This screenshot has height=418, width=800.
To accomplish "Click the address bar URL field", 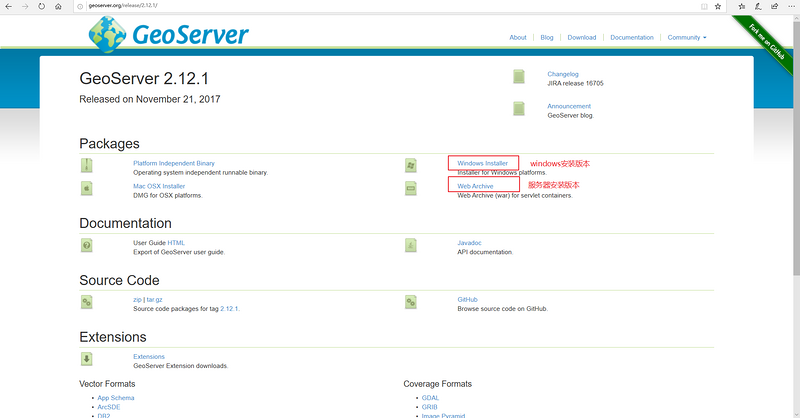I will pyautogui.click(x=388, y=6).
